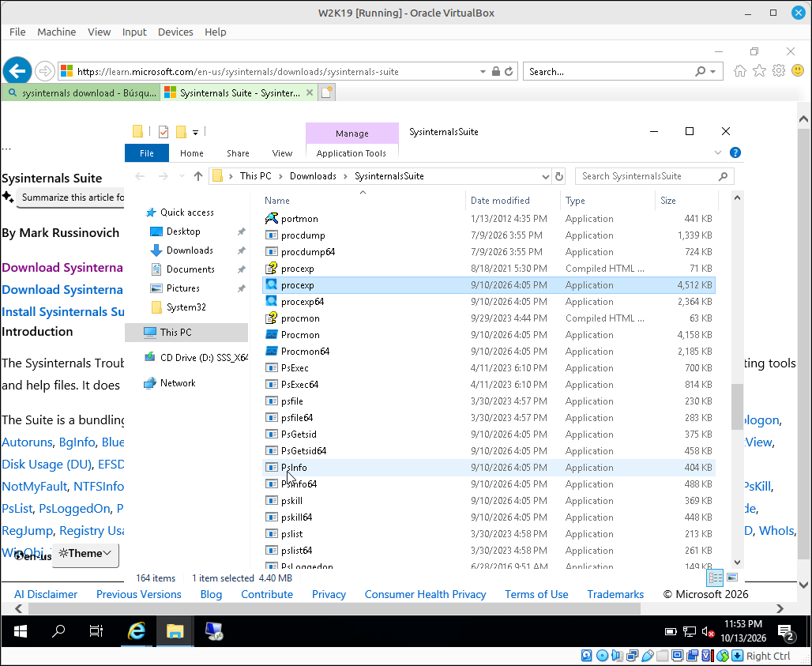Viewport: 812px width, 666px height.
Task: Select the PsExec64 file name
Action: point(300,384)
